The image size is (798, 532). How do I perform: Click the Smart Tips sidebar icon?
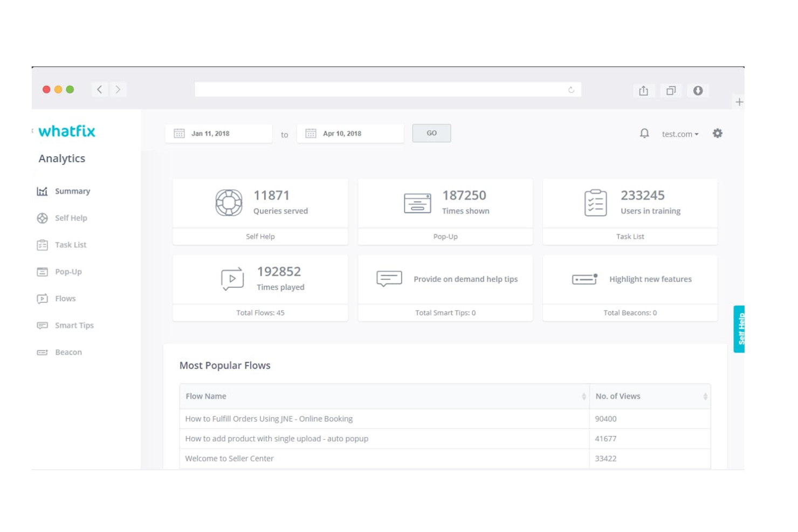point(42,326)
